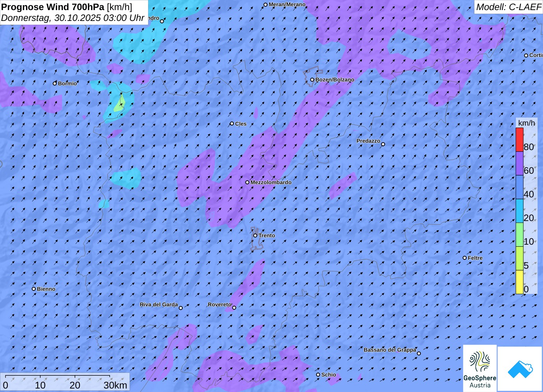Click the purple 60 km/h legend swatch

(x=519, y=163)
